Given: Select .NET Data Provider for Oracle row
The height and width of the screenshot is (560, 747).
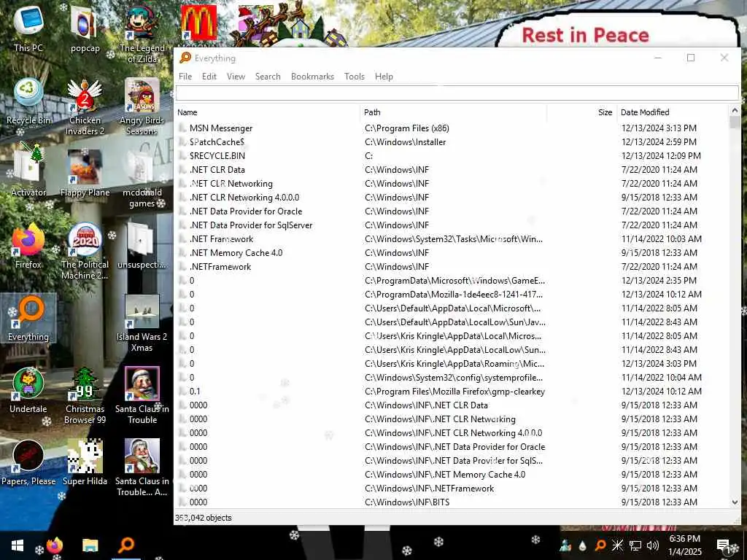Looking at the screenshot, I should (x=452, y=211).
